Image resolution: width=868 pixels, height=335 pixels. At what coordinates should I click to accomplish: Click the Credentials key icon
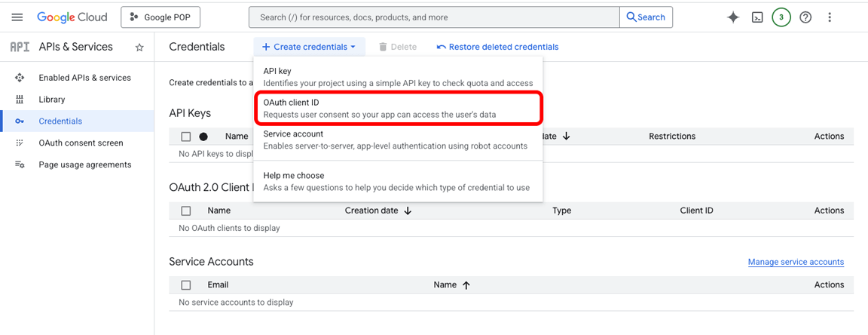(x=20, y=121)
